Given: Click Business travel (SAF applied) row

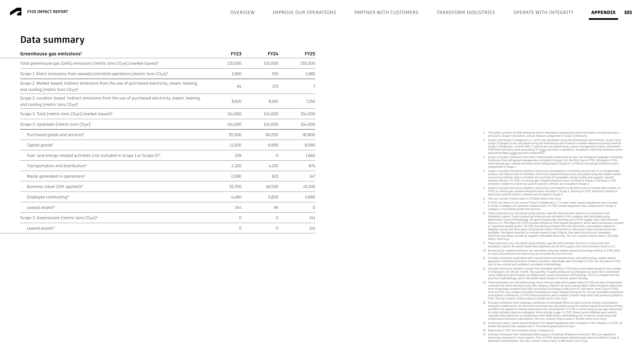Looking at the screenshot, I should click(x=167, y=187).
